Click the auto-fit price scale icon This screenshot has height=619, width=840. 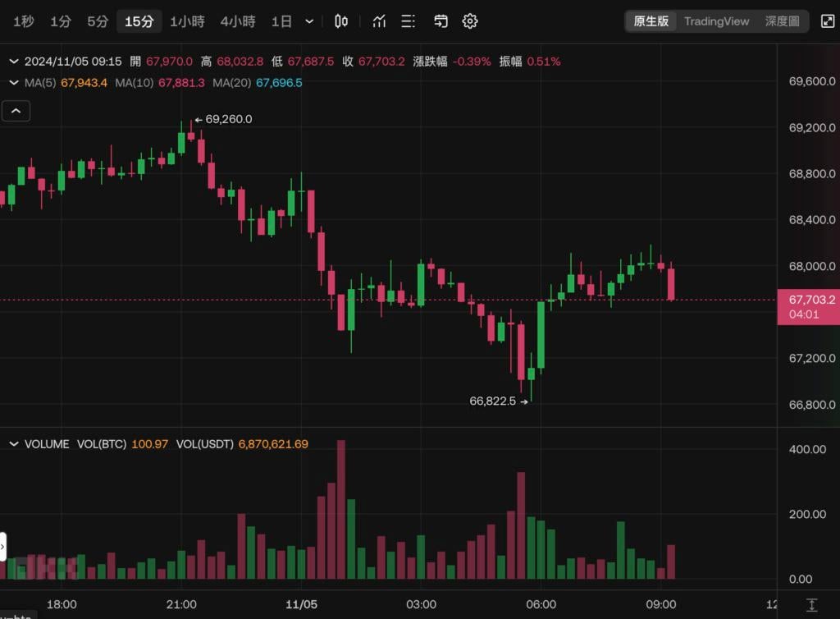point(811,605)
